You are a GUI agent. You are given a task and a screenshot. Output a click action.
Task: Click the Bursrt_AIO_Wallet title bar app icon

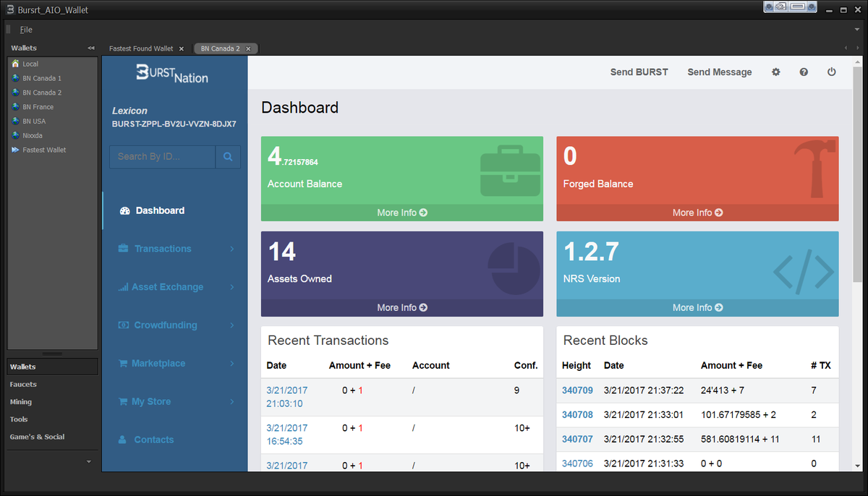tap(9, 10)
